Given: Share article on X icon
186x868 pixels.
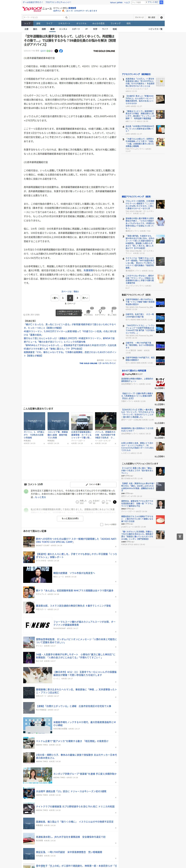Looking at the screenshot, I should pos(56,51).
